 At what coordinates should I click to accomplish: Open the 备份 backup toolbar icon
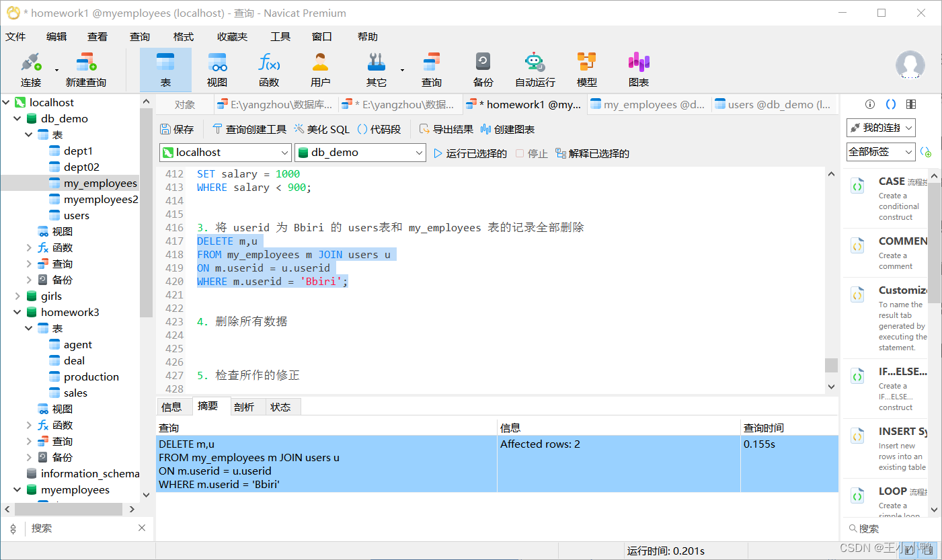(483, 70)
